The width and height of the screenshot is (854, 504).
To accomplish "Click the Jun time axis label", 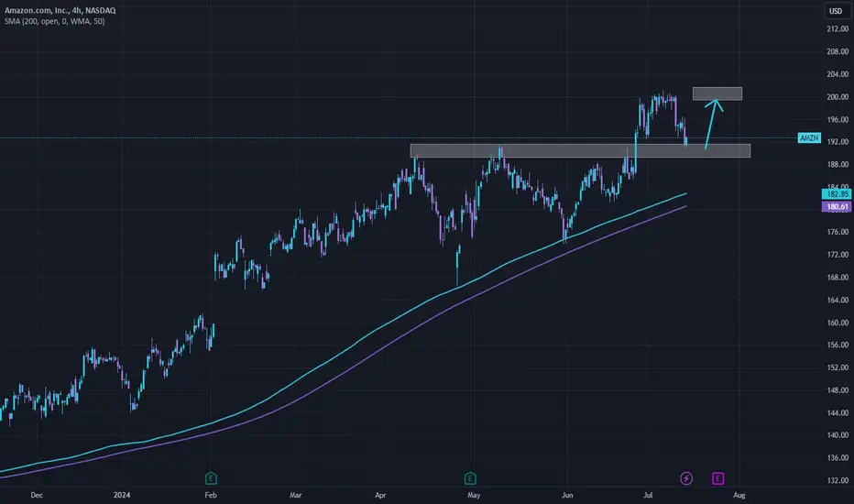I will pyautogui.click(x=567, y=495).
